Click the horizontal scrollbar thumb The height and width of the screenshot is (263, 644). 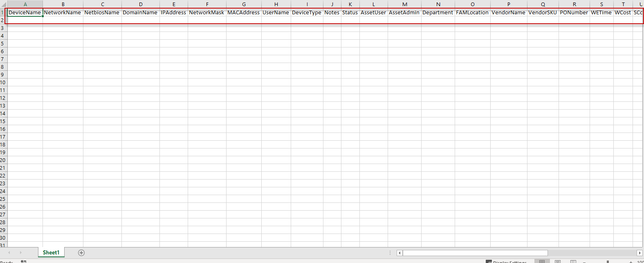(475, 253)
